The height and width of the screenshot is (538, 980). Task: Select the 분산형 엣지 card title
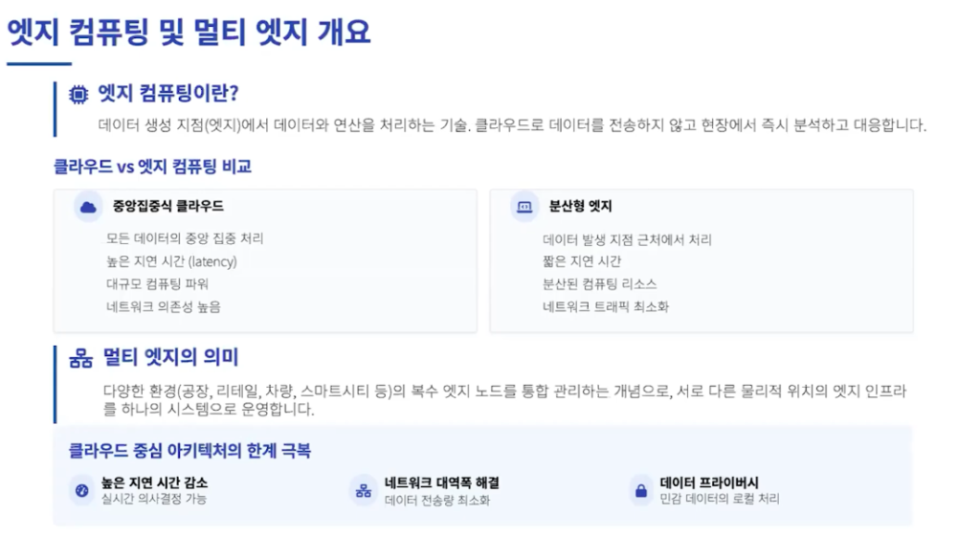tap(581, 206)
